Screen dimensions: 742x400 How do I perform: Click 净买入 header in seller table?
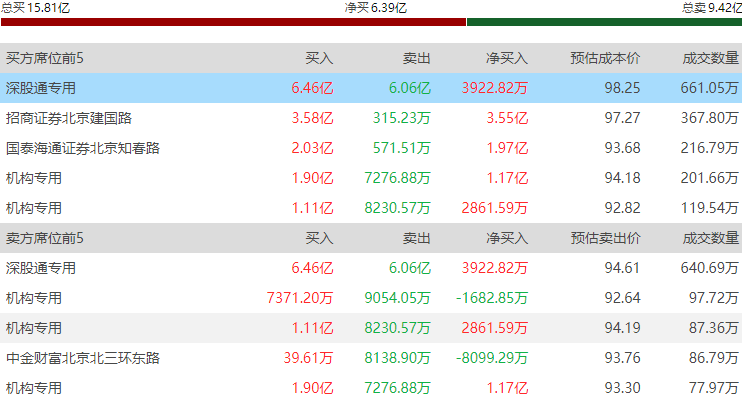coord(507,238)
